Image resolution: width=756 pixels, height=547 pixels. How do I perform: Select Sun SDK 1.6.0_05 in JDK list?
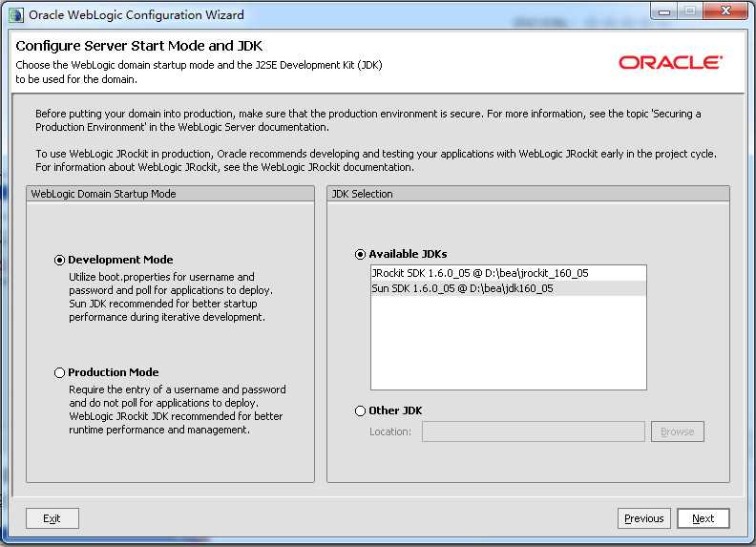click(x=509, y=288)
